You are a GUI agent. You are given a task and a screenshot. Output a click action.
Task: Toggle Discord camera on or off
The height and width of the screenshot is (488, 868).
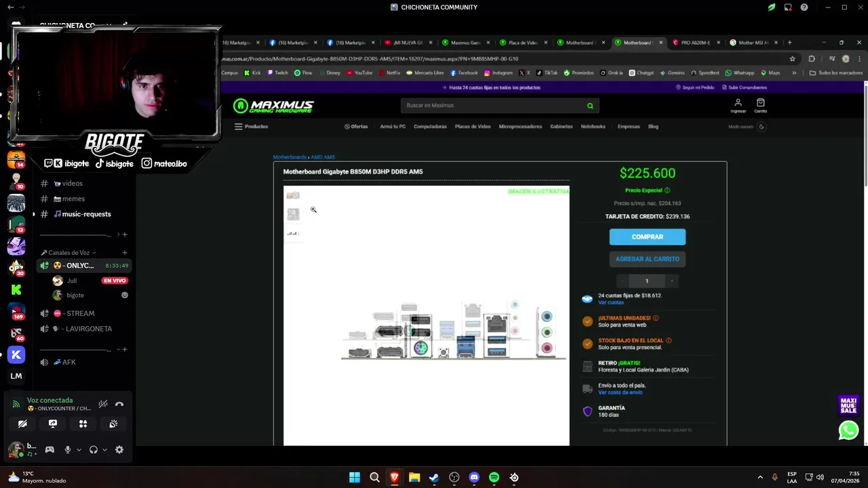22,424
